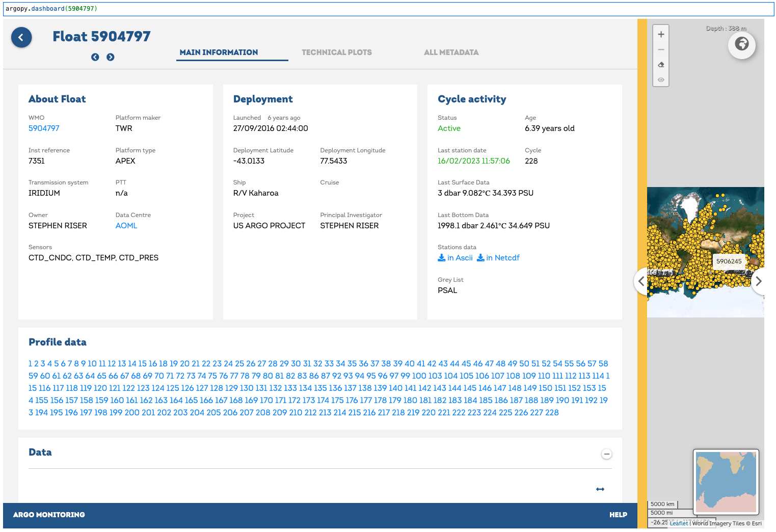Screen dimensions: 776x532
Task: Click last station date 16/02/2023 11:57:06
Action: tap(474, 161)
